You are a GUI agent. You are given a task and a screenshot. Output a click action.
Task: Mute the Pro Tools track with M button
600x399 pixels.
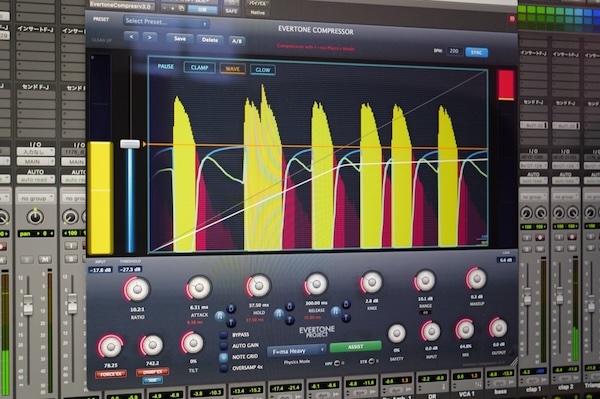coord(44,259)
